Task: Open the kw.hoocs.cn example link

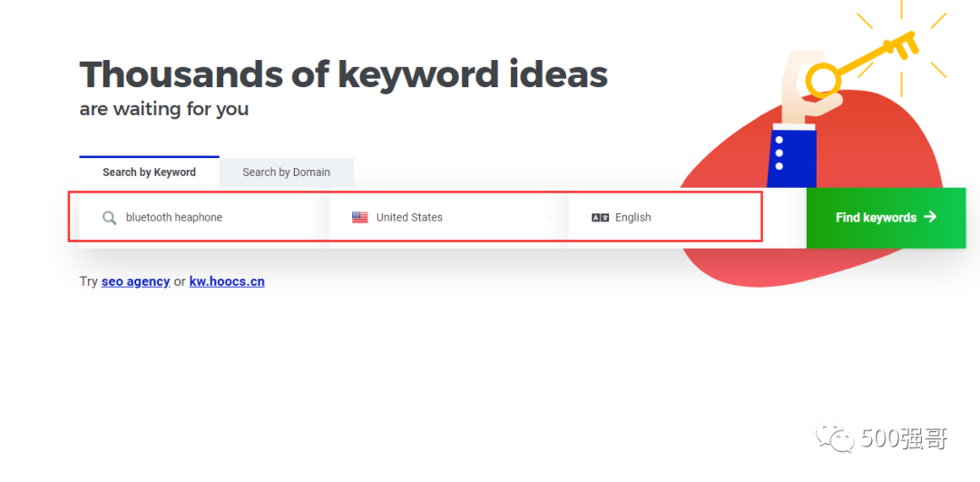Action: click(227, 281)
